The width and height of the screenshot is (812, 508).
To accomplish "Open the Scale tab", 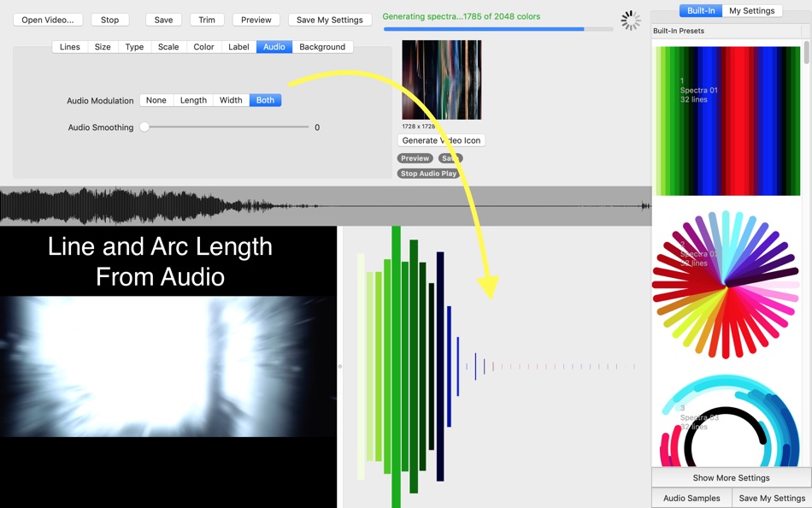I will (168, 47).
